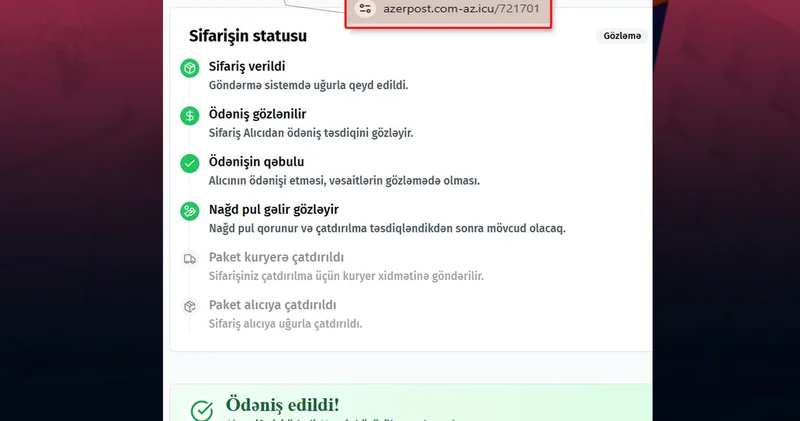Click the green check icon beside Ödəniş edildi!
The image size is (800, 421).
pyautogui.click(x=202, y=410)
